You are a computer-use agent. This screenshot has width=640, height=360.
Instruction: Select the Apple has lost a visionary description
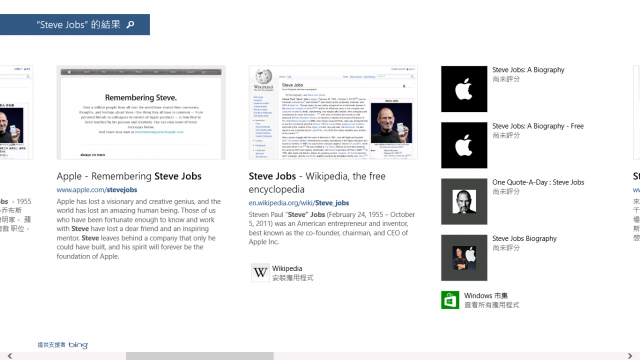click(139, 229)
